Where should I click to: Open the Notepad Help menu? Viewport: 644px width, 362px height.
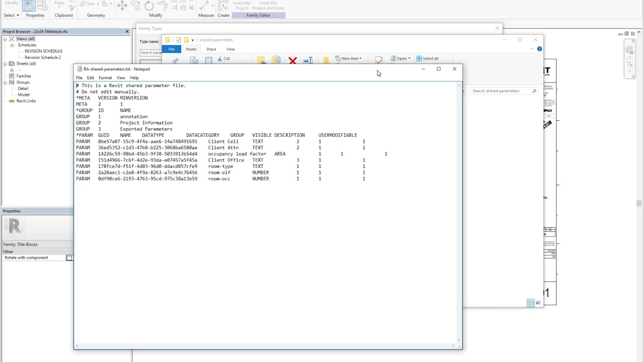tap(134, 77)
